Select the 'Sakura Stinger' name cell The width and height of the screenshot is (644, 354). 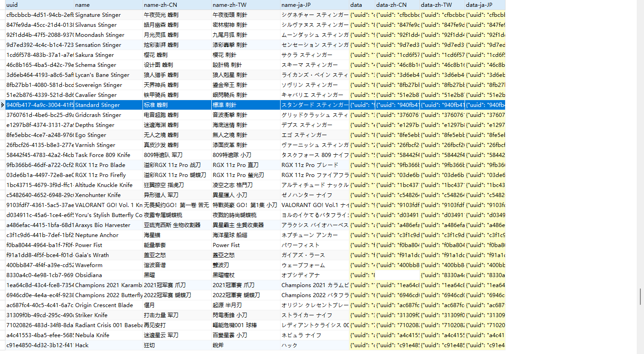pos(108,55)
